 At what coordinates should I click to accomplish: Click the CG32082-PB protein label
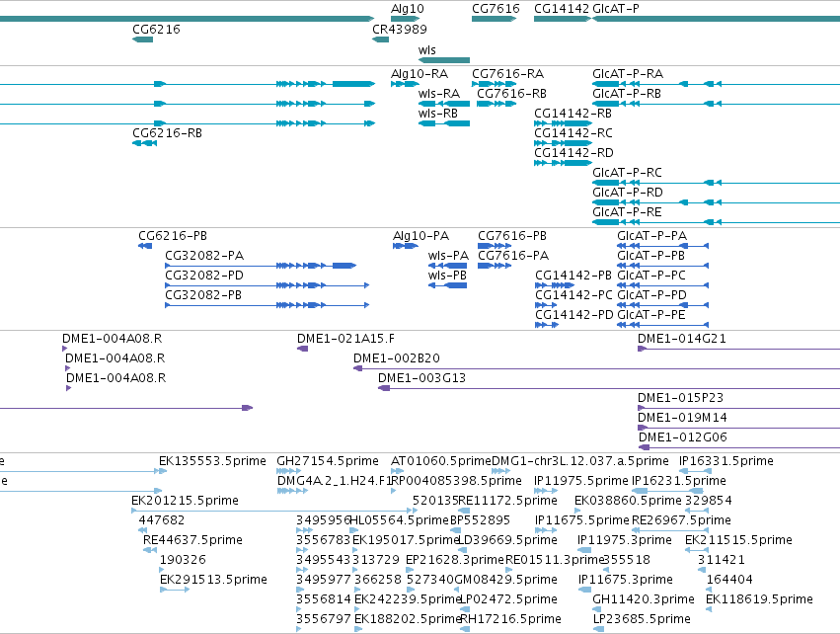pos(203,294)
